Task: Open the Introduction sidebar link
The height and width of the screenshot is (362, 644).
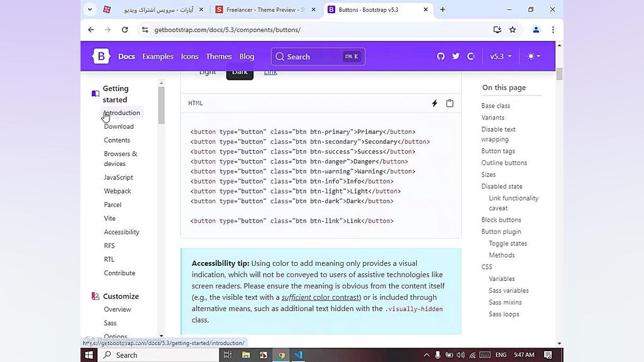Action: 122,113
